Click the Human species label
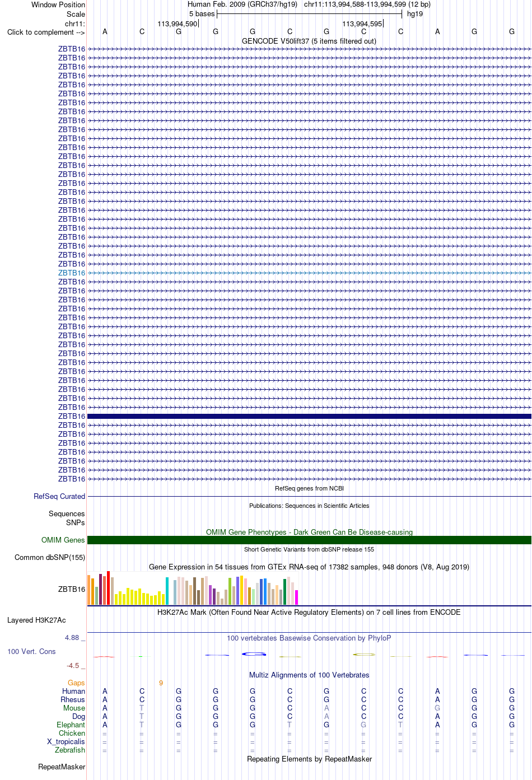The width and height of the screenshot is (532, 780). (x=73, y=691)
